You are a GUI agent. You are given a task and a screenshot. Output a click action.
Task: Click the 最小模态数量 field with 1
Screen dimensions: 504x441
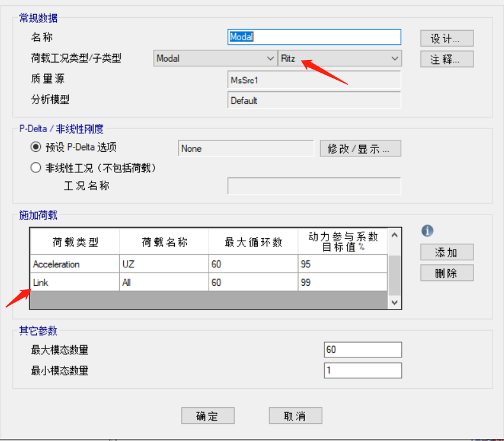(363, 370)
